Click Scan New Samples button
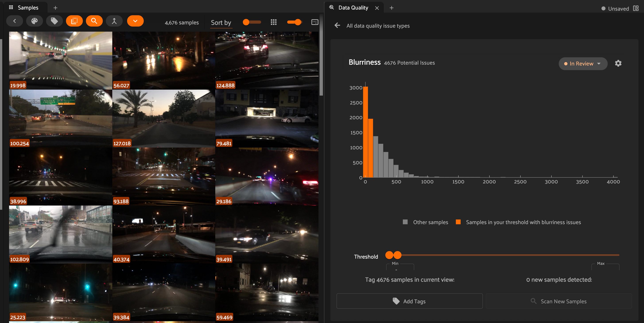Viewport: 644px width, 323px height. click(x=559, y=301)
